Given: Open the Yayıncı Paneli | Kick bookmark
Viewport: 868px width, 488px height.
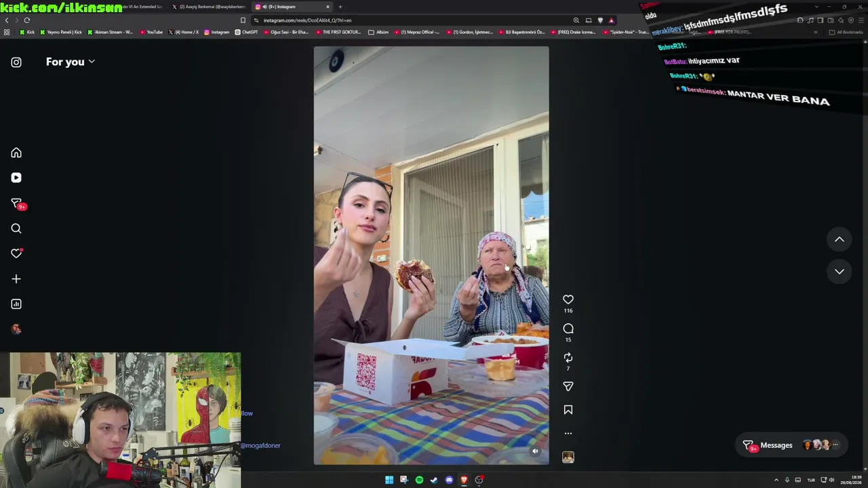Looking at the screenshot, I should 62,32.
